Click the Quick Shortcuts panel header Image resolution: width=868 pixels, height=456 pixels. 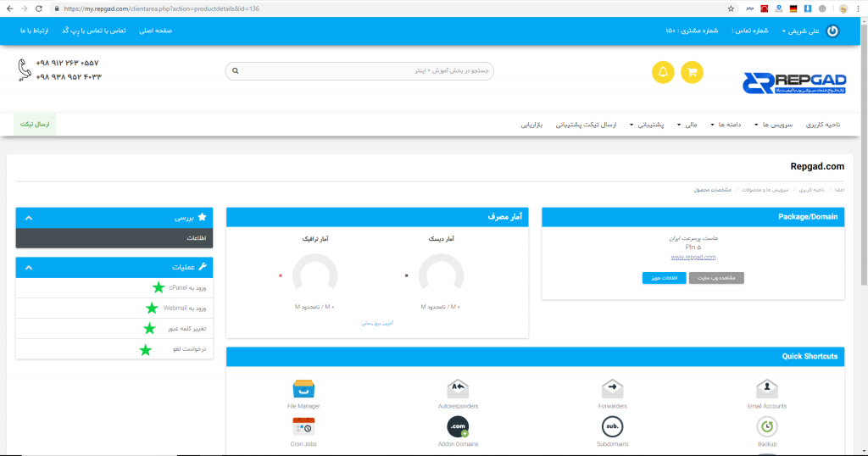coord(536,356)
